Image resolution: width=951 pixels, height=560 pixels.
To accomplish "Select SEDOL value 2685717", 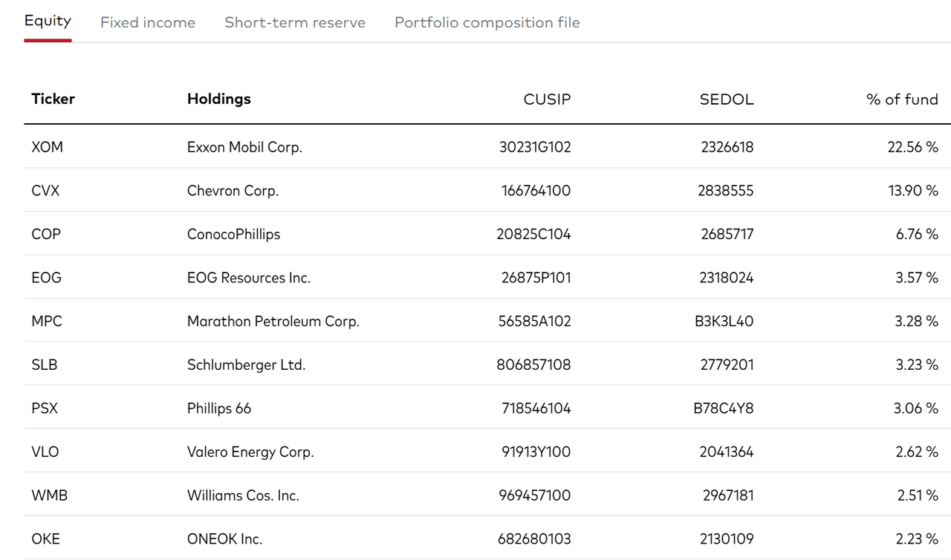I will pyautogui.click(x=727, y=234).
